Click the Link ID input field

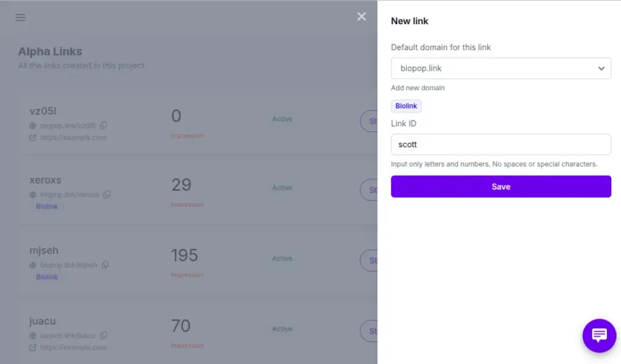pyautogui.click(x=500, y=145)
